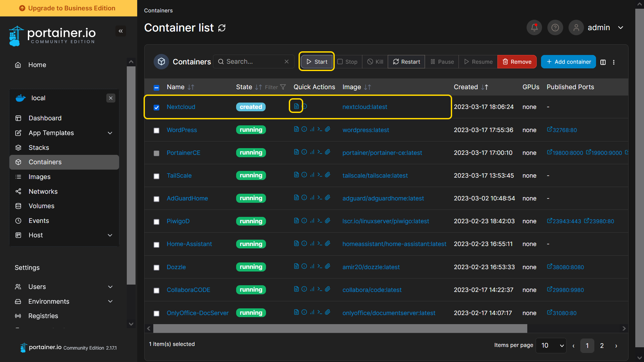Open exec console icon for WordPress
The image size is (644, 362).
320,129
